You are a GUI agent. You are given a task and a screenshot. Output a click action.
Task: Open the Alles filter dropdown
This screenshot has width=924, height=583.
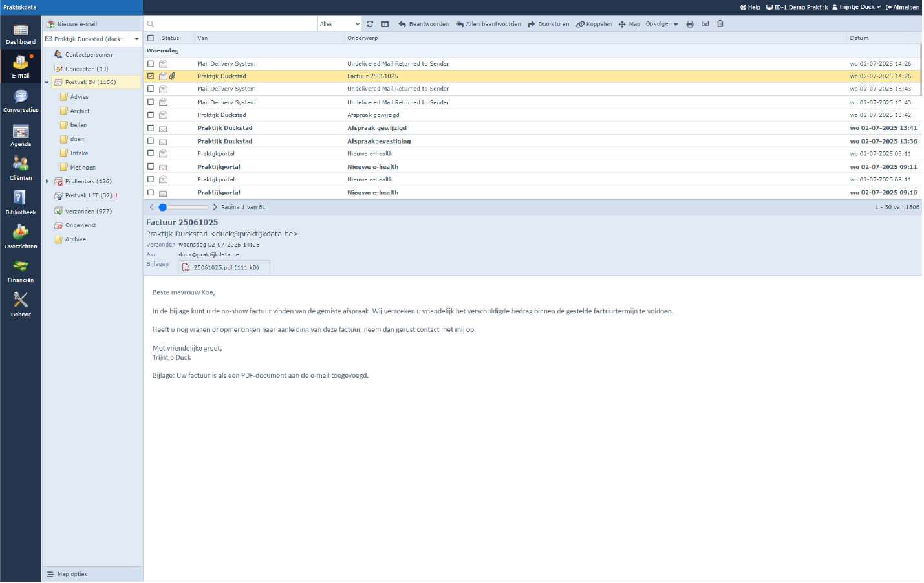coord(339,24)
